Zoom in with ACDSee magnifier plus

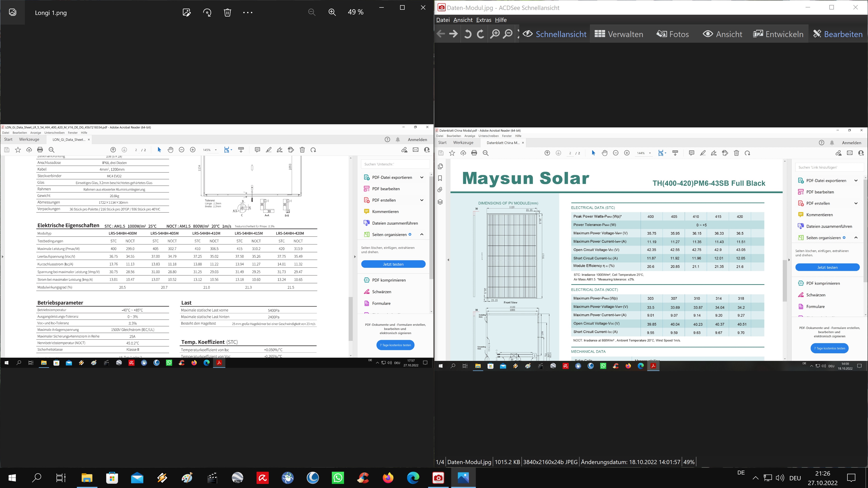pos(495,34)
